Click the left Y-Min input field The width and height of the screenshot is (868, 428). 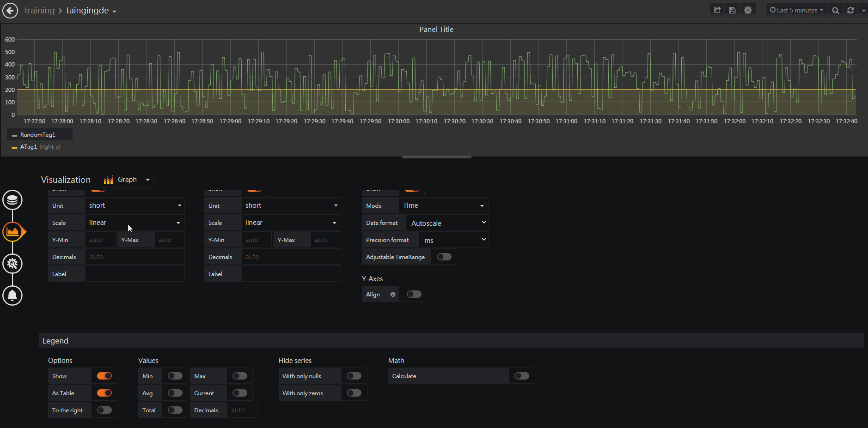tap(100, 240)
